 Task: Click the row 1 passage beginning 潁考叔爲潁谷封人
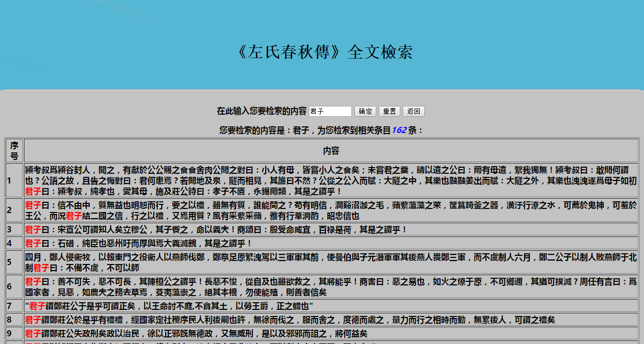tap(331, 180)
